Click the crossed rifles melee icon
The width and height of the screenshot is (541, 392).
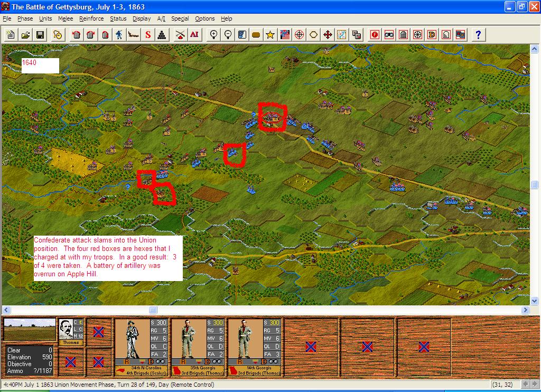coord(180,34)
